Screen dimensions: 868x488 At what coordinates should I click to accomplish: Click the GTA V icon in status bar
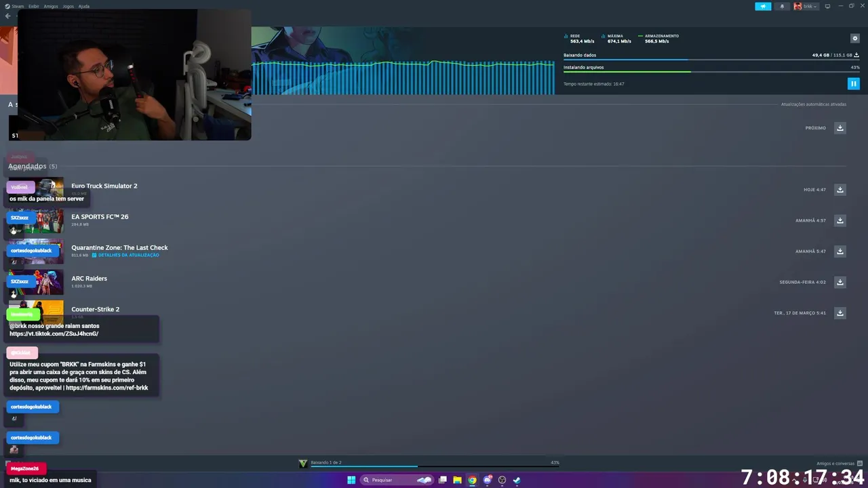coord(303,464)
